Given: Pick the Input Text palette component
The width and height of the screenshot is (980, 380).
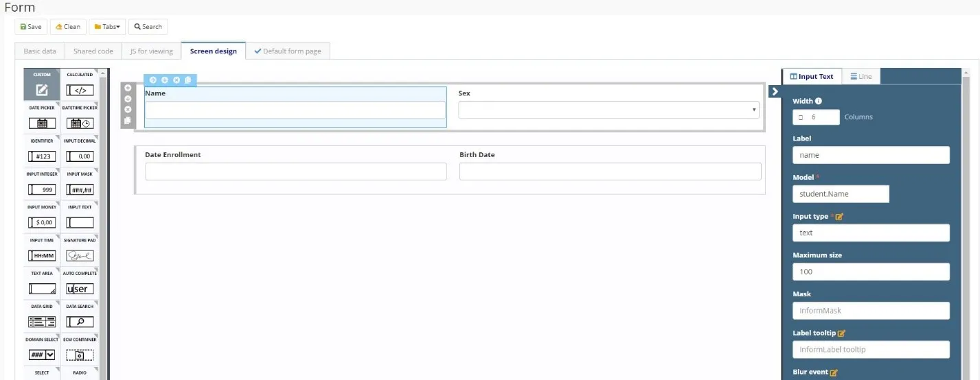Looking at the screenshot, I should [80, 217].
